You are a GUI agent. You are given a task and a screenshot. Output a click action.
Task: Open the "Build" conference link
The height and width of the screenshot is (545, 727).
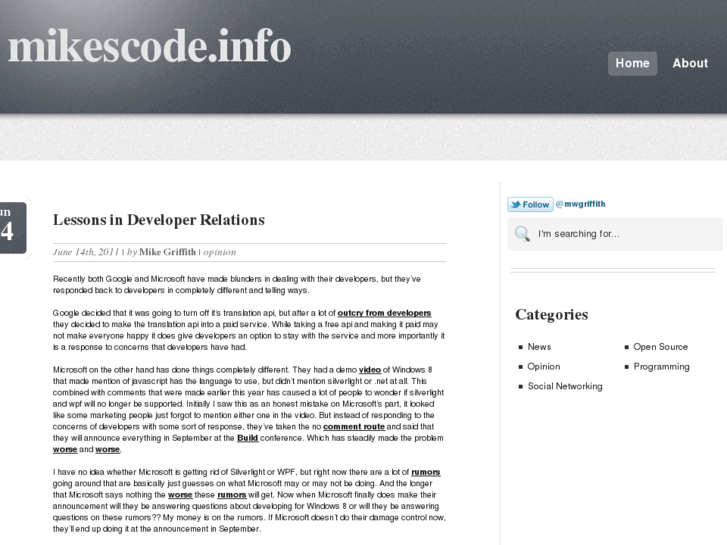pyautogui.click(x=248, y=438)
